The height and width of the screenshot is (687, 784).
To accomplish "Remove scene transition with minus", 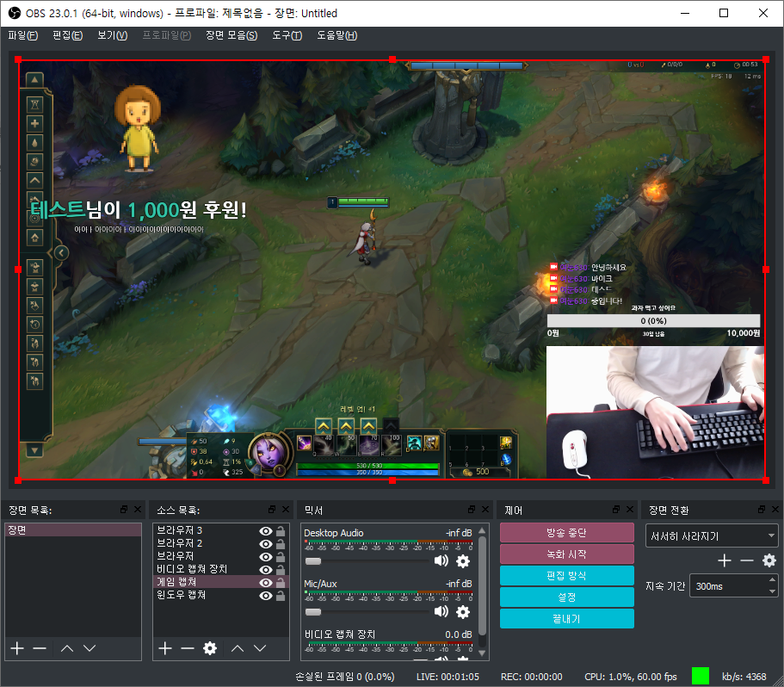I will click(747, 560).
